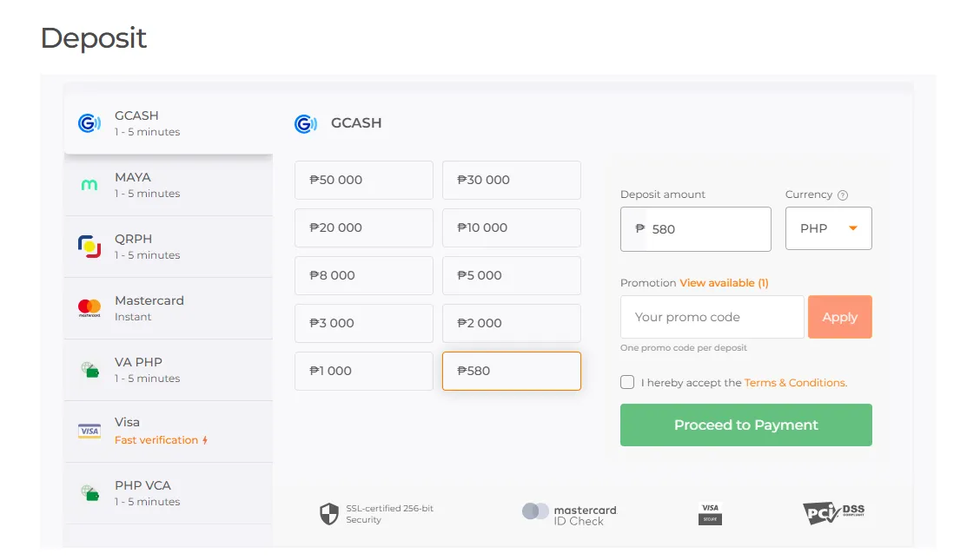Click the VA PHP wallet icon
The height and width of the screenshot is (560, 967).
[x=89, y=370]
